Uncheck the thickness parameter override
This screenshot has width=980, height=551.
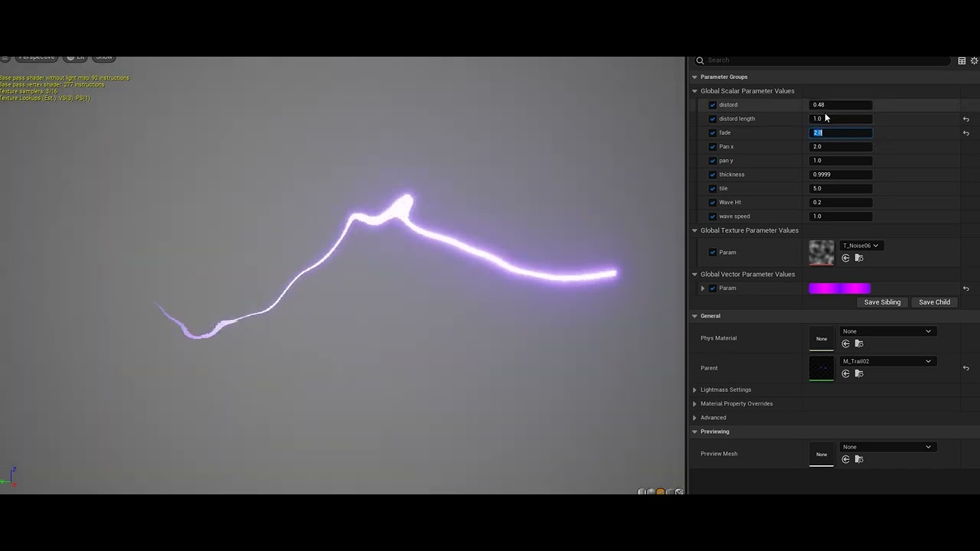click(x=713, y=174)
